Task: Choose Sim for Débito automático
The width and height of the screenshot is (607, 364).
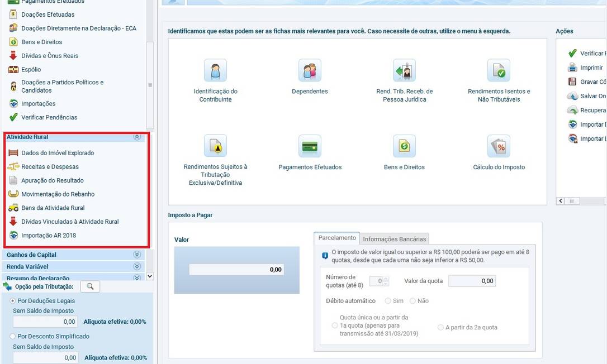Action: click(388, 301)
